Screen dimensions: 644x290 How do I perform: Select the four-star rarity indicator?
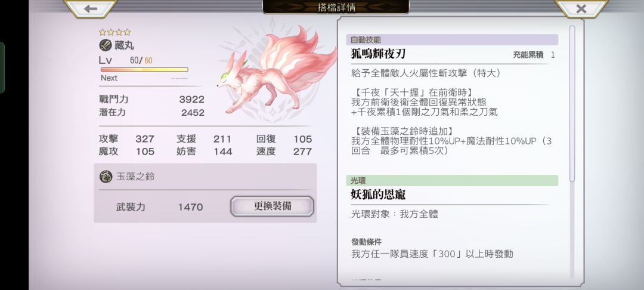point(115,32)
